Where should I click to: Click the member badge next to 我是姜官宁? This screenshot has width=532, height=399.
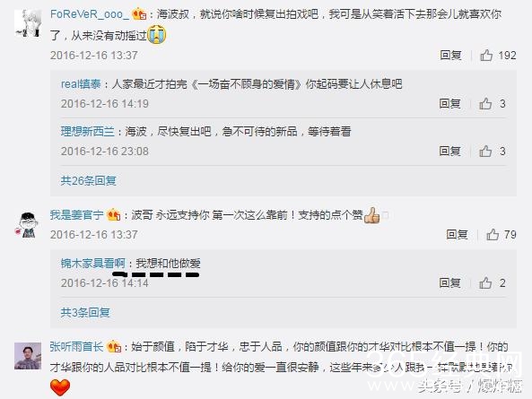pos(114,214)
